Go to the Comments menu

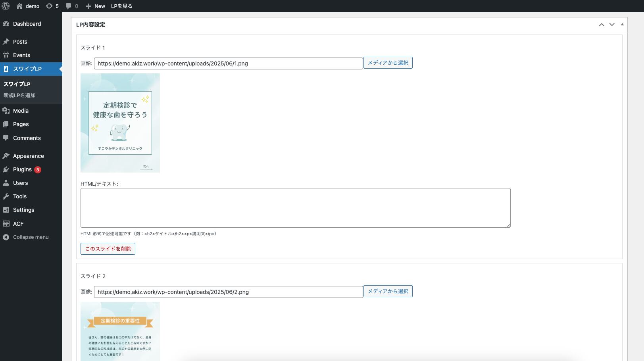(x=31, y=138)
